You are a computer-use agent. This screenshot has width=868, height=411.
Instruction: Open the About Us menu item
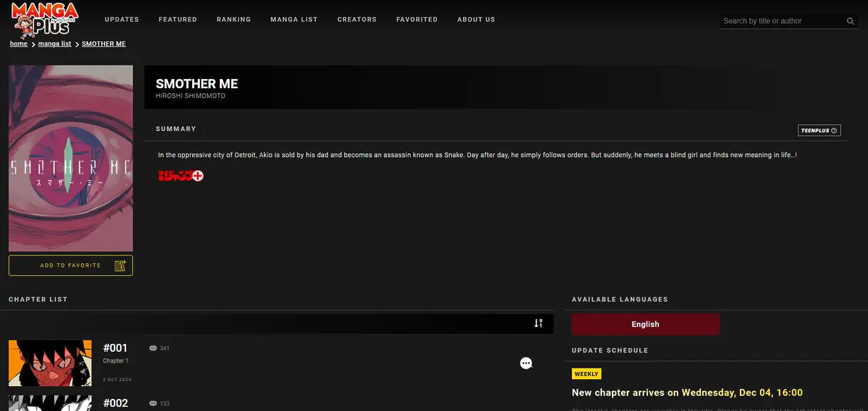point(476,19)
